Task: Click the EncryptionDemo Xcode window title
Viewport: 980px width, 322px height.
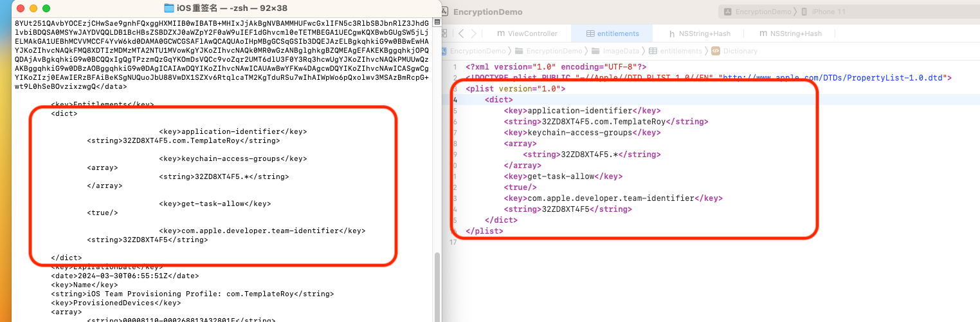Action: (x=487, y=12)
